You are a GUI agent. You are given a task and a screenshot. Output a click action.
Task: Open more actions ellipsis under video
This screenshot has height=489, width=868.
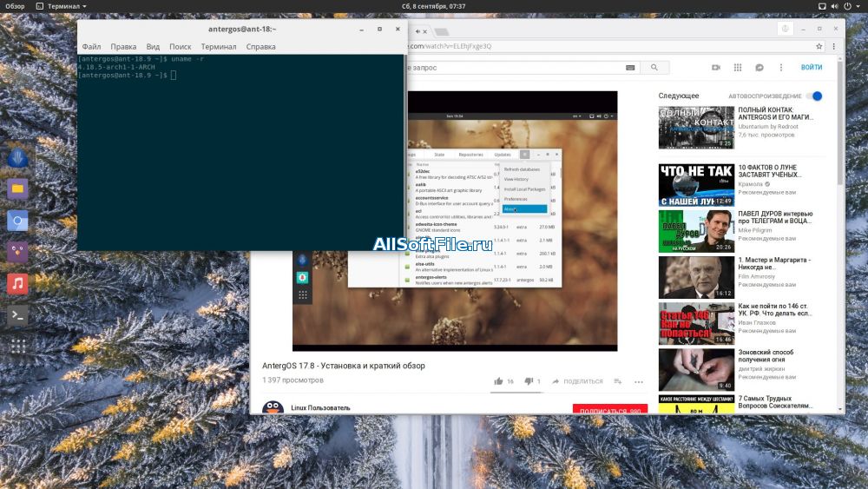point(639,381)
